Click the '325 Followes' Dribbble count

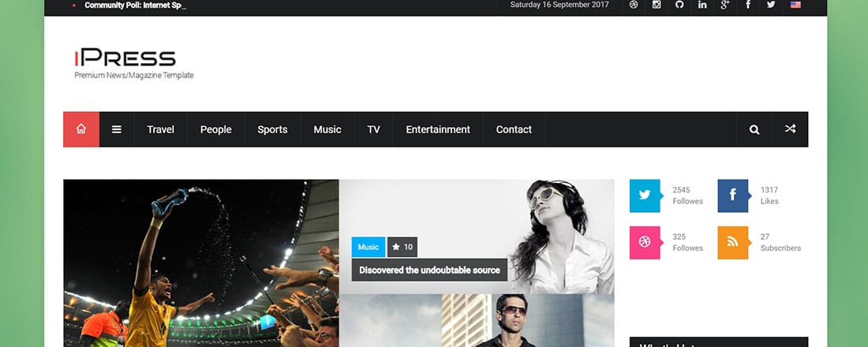[x=687, y=242]
